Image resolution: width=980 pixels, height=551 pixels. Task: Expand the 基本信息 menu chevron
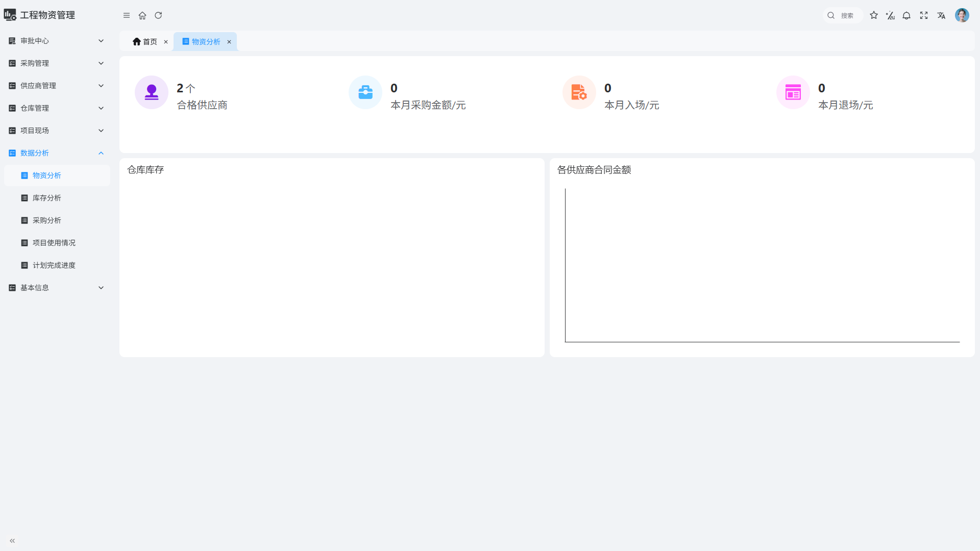tap(101, 288)
